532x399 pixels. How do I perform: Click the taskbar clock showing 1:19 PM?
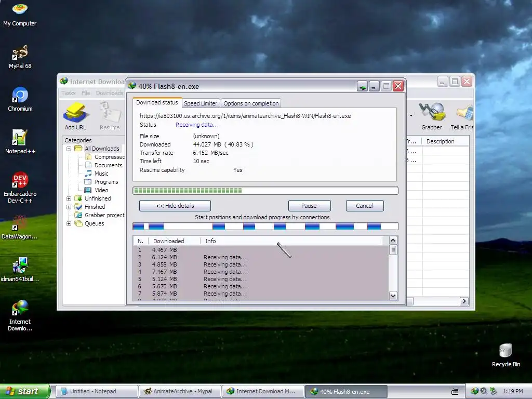coord(513,392)
